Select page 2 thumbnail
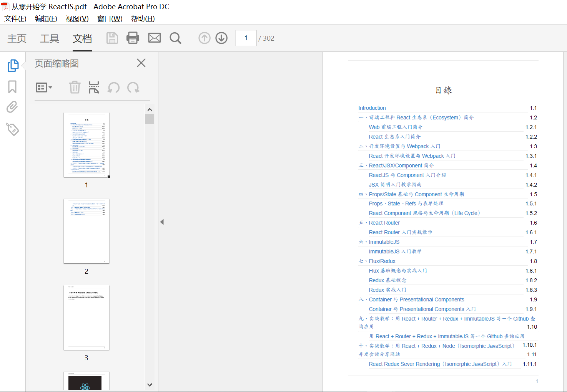This screenshot has width=567, height=392. 86,231
